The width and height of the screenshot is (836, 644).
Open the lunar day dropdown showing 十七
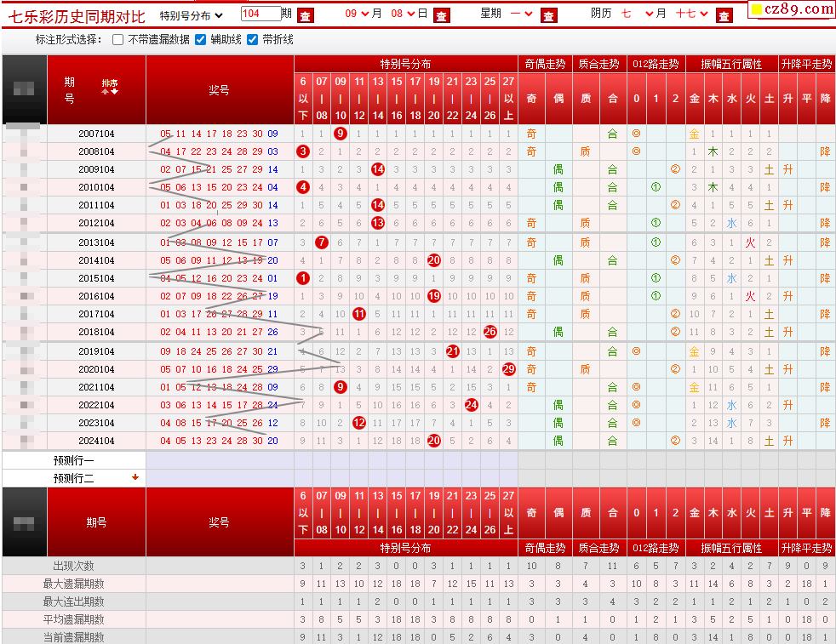tap(691, 14)
